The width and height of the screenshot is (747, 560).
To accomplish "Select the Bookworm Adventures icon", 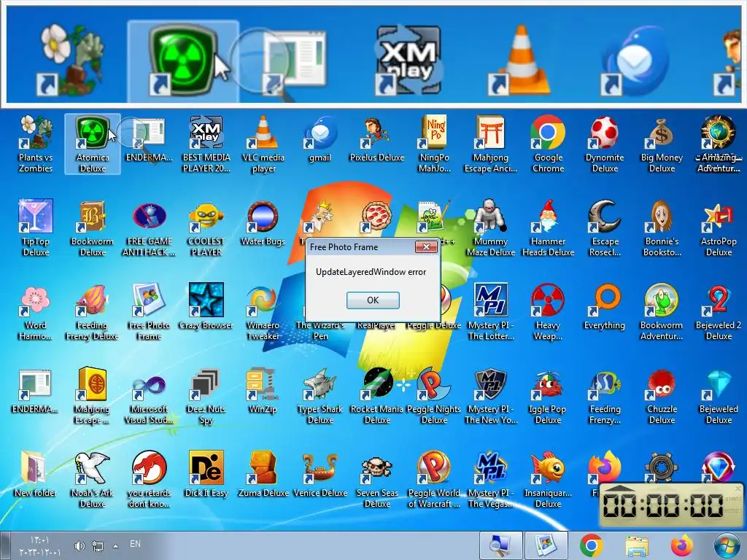I will coord(662,311).
